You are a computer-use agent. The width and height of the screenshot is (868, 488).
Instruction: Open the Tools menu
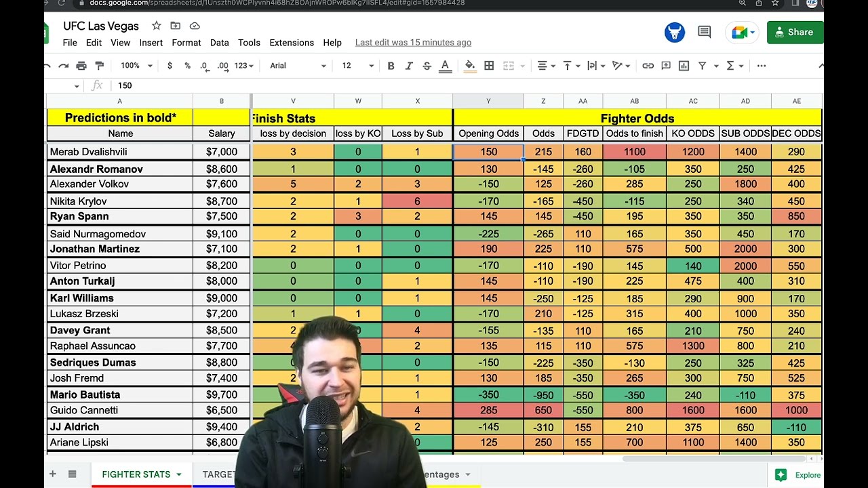pyautogui.click(x=249, y=43)
